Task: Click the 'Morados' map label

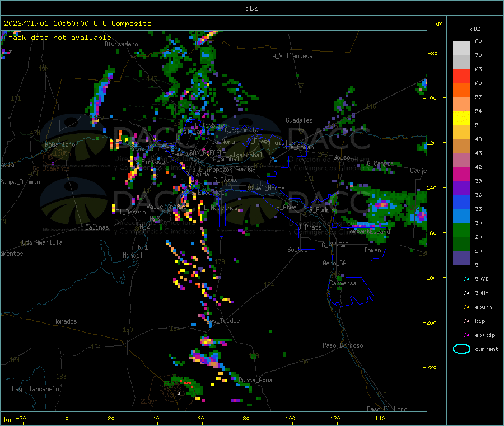Action: (x=65, y=321)
